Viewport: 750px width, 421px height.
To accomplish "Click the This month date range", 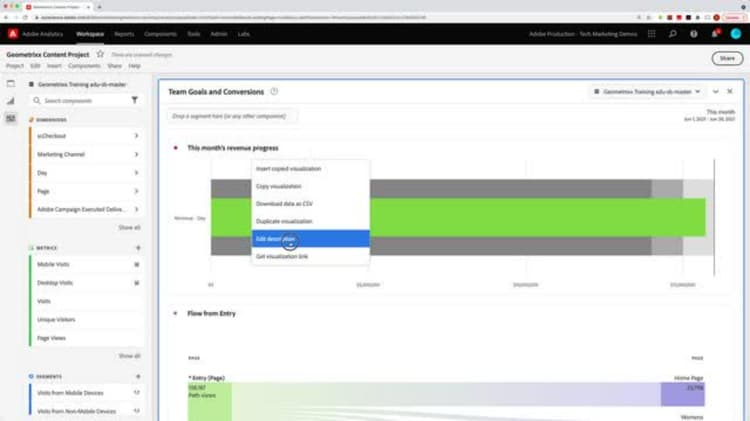I will [x=710, y=115].
